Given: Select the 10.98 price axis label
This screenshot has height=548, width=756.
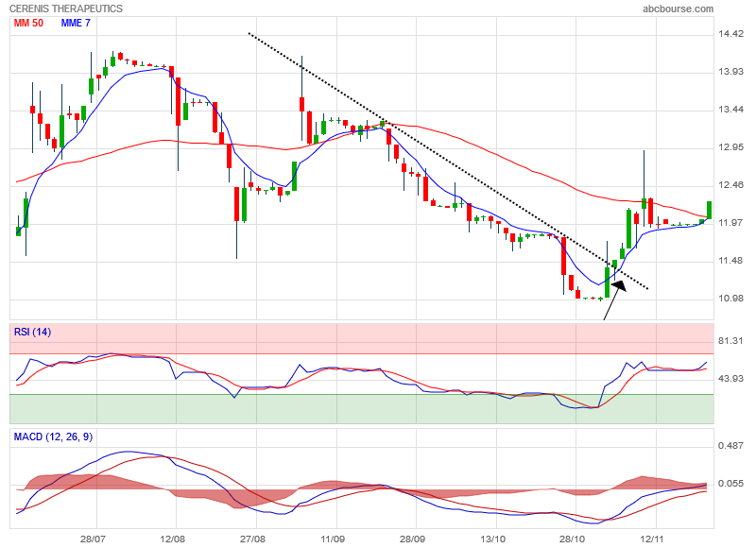Looking at the screenshot, I should 730,299.
